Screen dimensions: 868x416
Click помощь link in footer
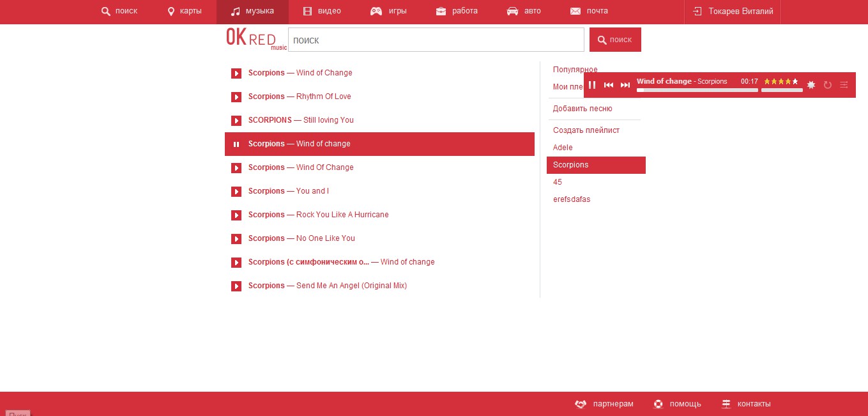click(x=678, y=404)
